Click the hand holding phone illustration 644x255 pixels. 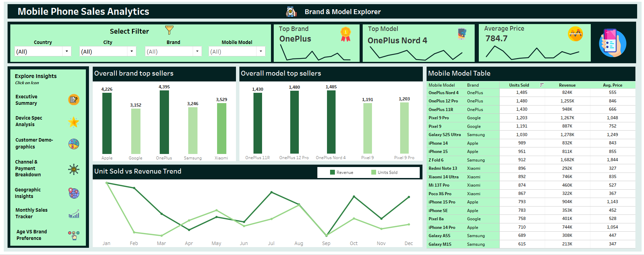(612, 43)
